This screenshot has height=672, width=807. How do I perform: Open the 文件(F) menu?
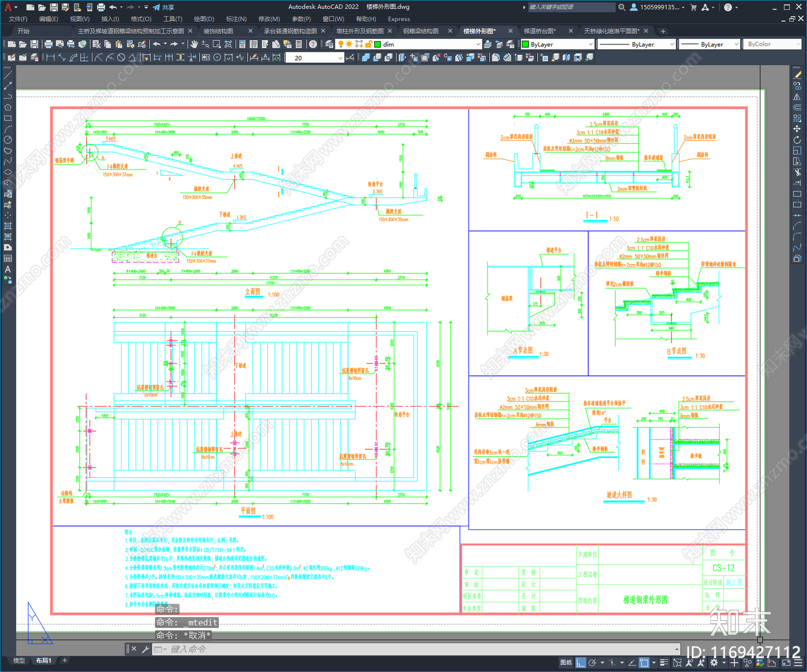18,19
